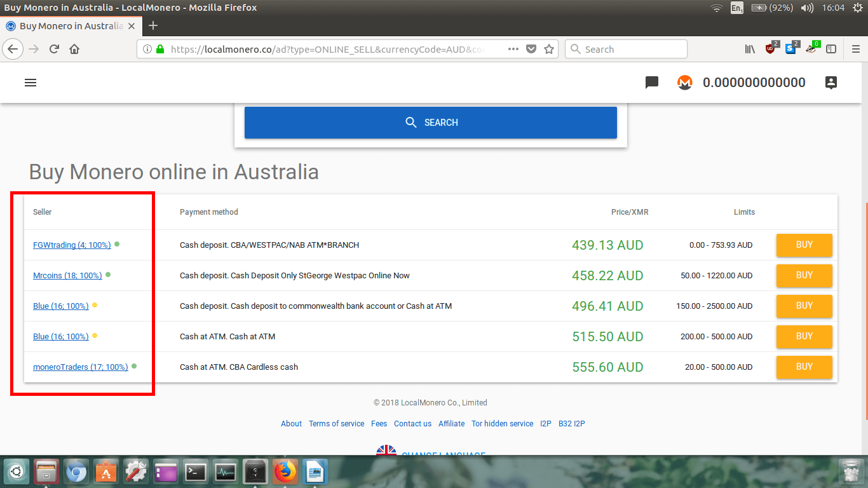Click the CBA Cardless cash payment method
The width and height of the screenshot is (868, 488).
(x=239, y=367)
